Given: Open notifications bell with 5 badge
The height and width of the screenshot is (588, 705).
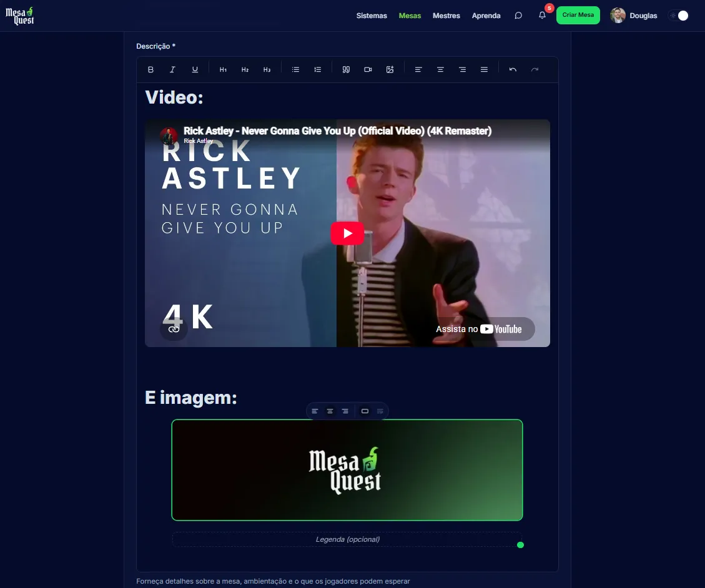Looking at the screenshot, I should click(x=542, y=15).
